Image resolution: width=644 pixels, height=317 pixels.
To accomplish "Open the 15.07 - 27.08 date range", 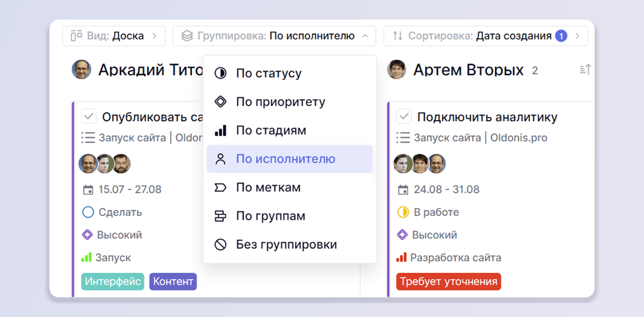I will pos(130,190).
